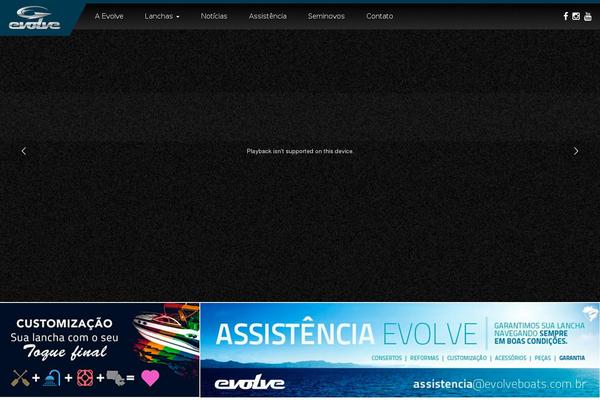Image resolution: width=600 pixels, height=400 pixels.
Task: Open the Facebook social icon
Action: point(566,16)
